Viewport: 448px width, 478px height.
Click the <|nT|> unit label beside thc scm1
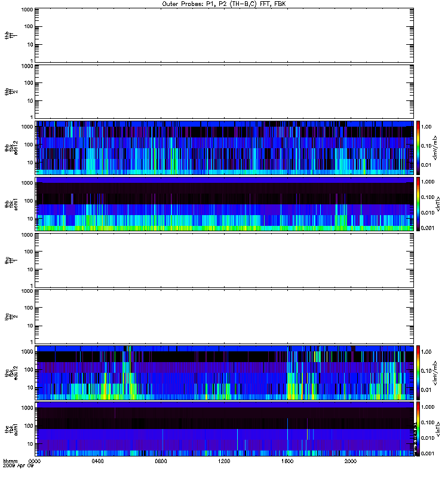438,429
